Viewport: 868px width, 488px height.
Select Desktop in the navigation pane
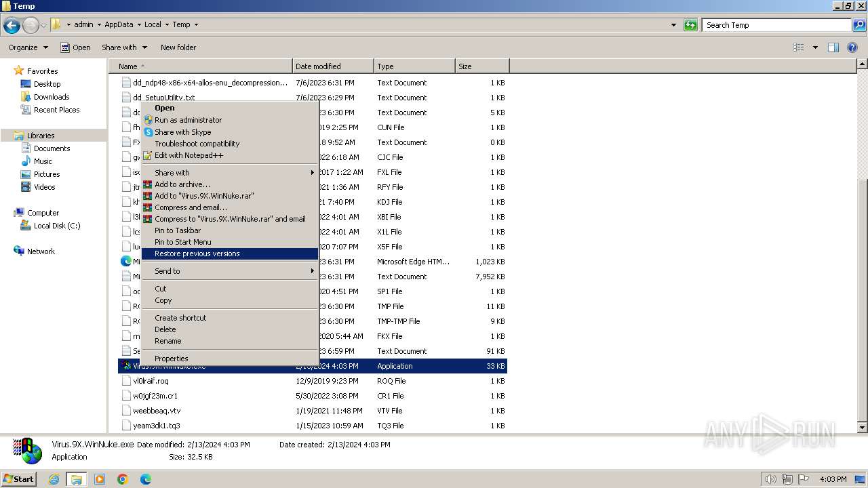pos(47,84)
